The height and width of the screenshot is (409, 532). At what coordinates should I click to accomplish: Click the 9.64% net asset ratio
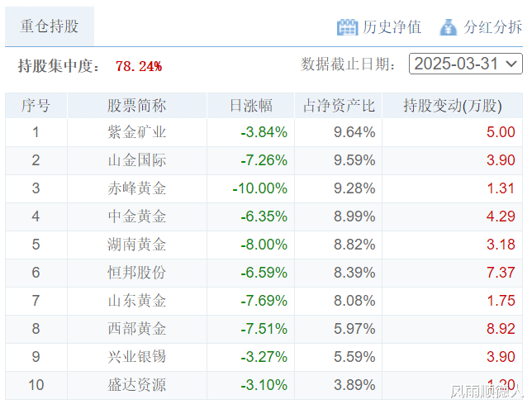354,132
